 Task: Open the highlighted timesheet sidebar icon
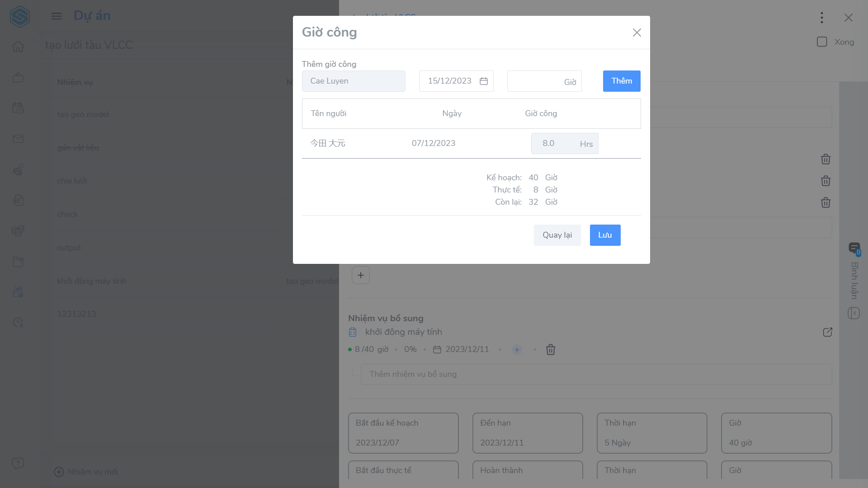[x=18, y=292]
